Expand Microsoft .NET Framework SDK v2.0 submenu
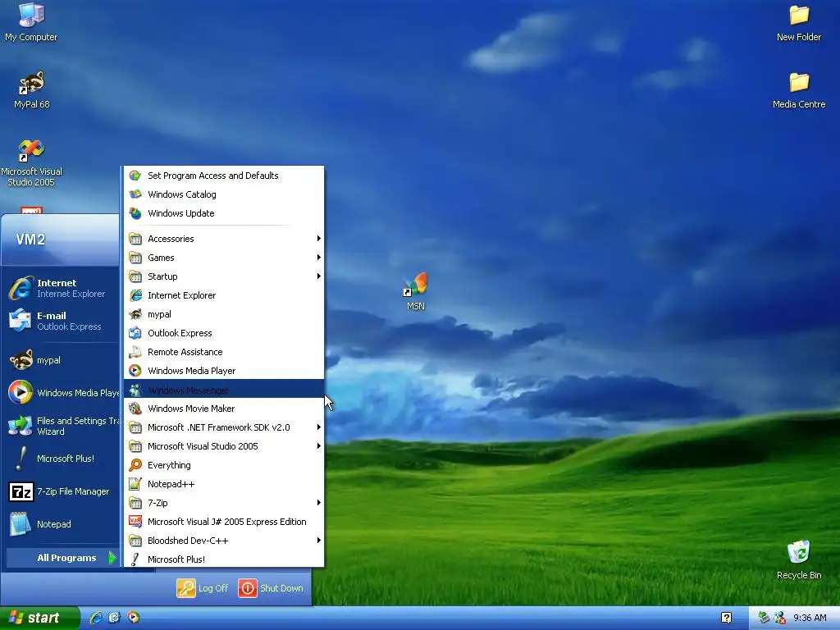Image resolution: width=840 pixels, height=630 pixels. 224,427
